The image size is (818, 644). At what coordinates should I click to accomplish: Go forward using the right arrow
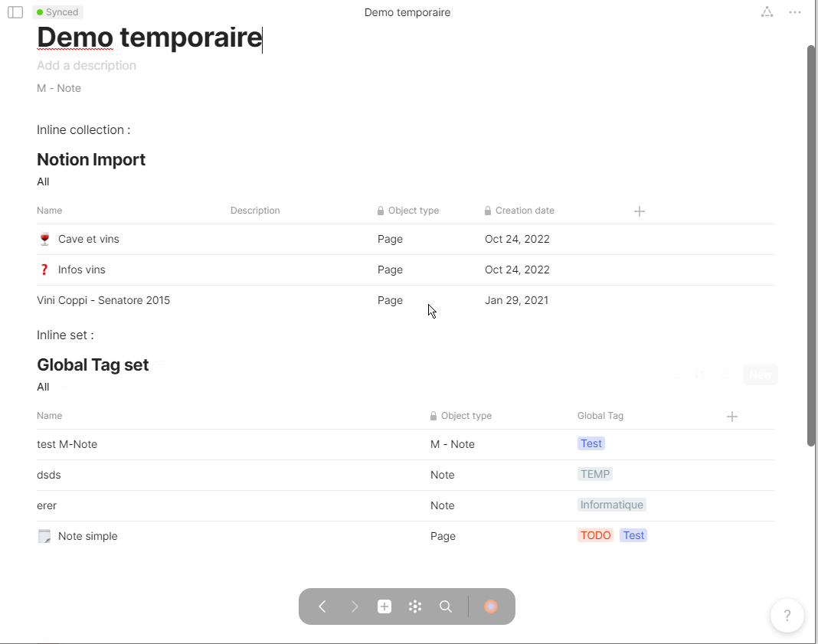coord(354,606)
